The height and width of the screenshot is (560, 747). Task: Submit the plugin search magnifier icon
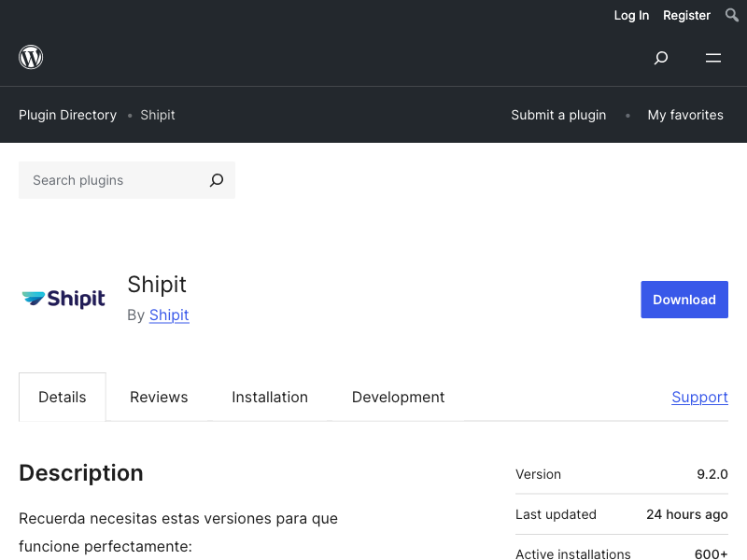(x=217, y=180)
